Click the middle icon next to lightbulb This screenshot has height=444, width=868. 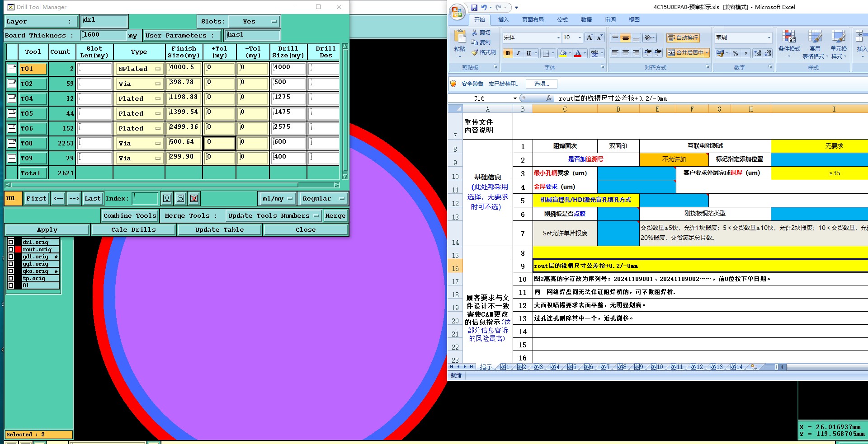180,198
